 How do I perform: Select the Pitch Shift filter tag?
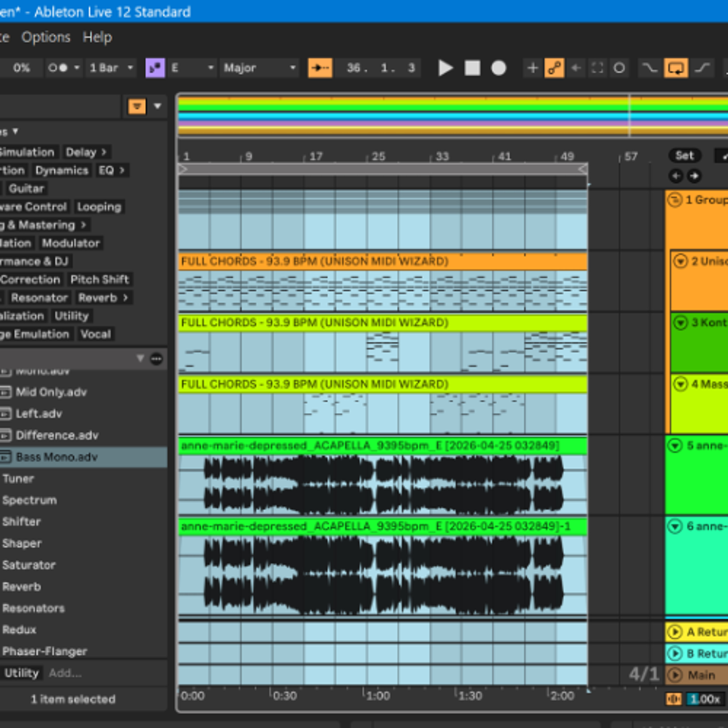click(x=99, y=279)
